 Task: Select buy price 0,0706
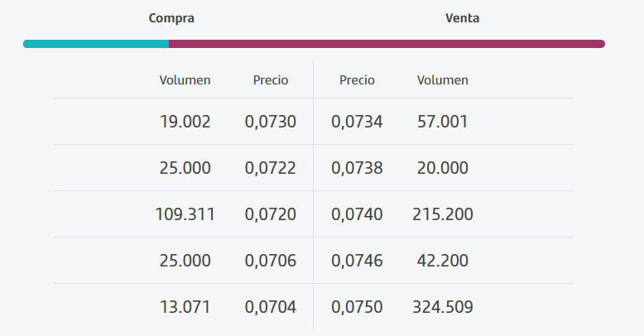(x=271, y=261)
